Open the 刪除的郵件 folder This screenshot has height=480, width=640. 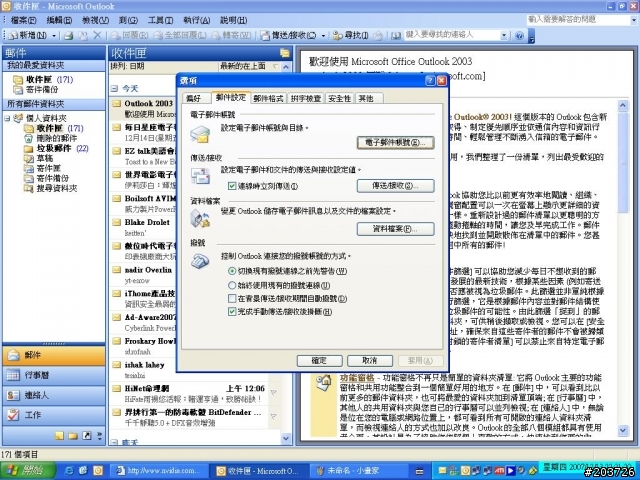51,138
